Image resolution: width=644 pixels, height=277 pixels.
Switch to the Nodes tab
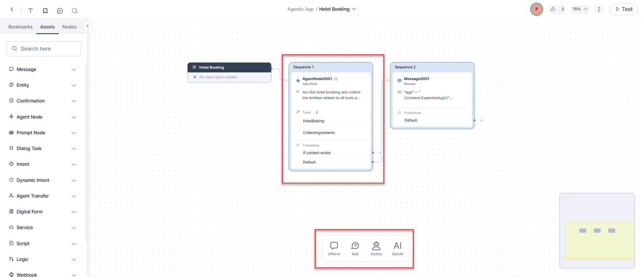69,27
